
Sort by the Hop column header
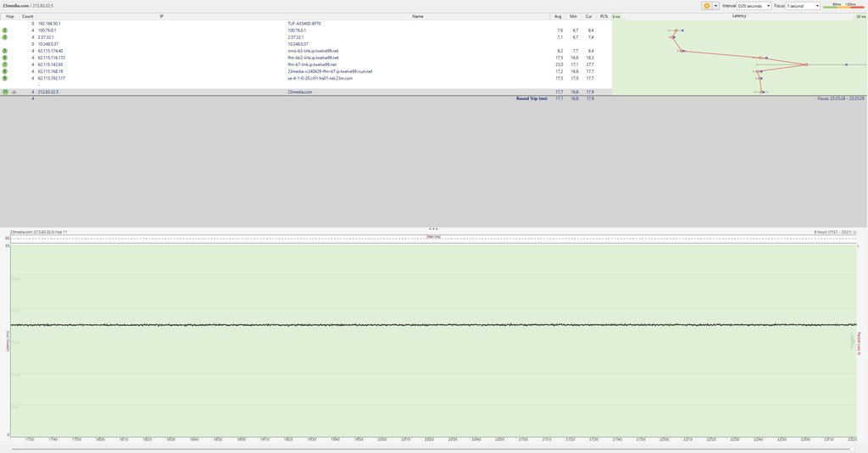pyautogui.click(x=9, y=17)
